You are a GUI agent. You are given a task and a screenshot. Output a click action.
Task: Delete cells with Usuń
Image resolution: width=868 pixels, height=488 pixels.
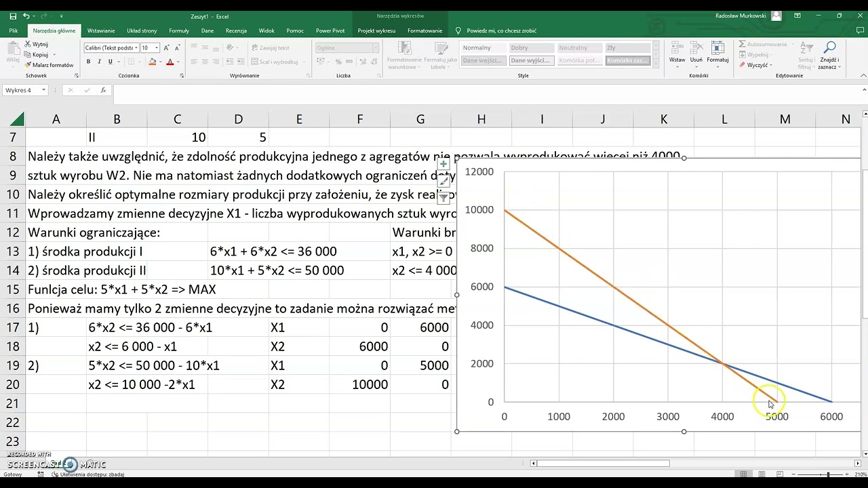click(696, 53)
